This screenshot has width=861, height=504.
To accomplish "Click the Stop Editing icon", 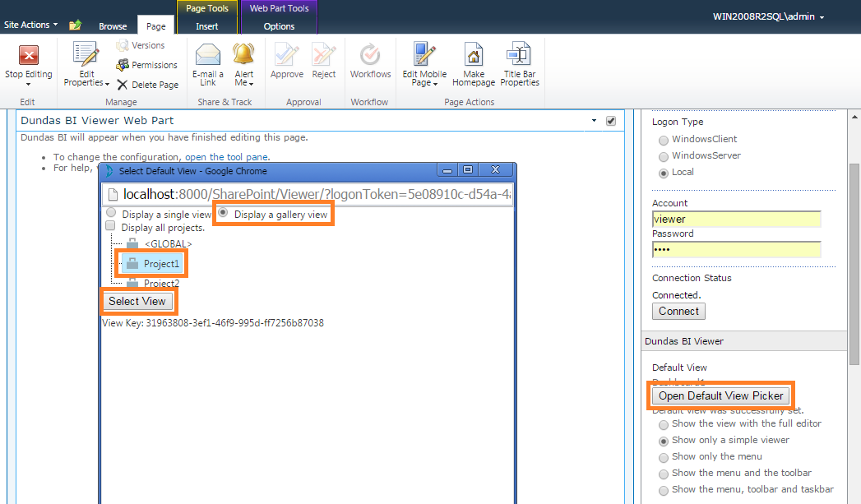I will pos(29,55).
